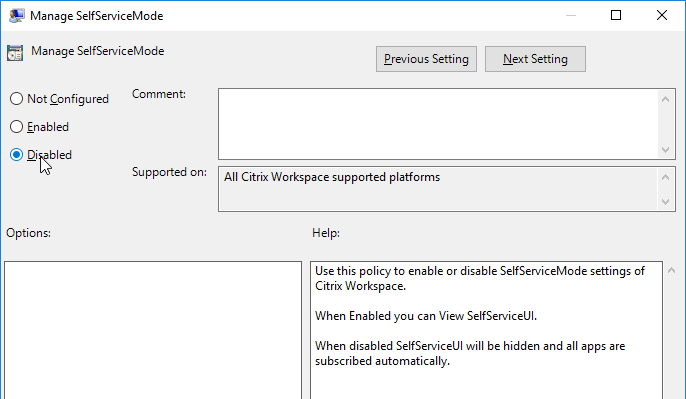Minimize the Manage SelfServiceMode window
Viewport: 686px width, 399px height.
click(570, 15)
